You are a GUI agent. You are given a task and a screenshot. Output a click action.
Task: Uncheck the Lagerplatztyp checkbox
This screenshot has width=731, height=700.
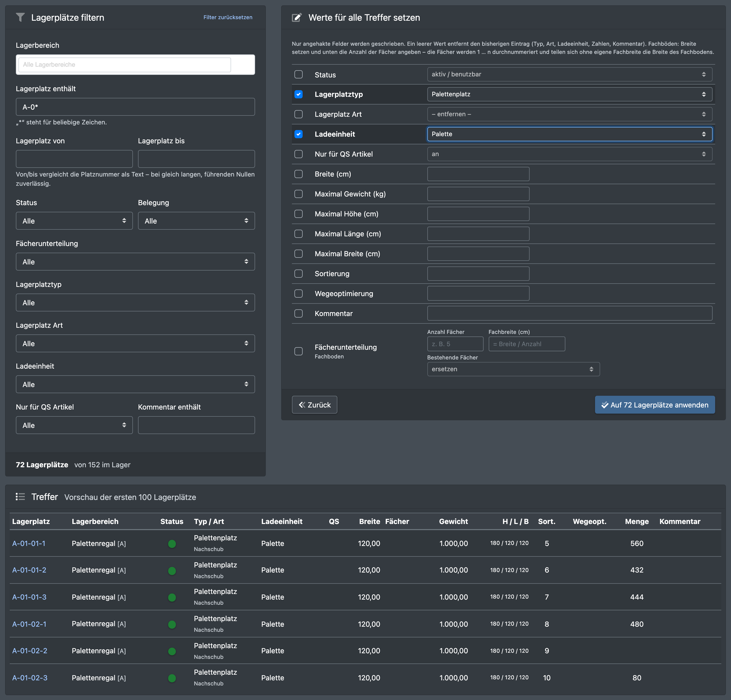[298, 94]
